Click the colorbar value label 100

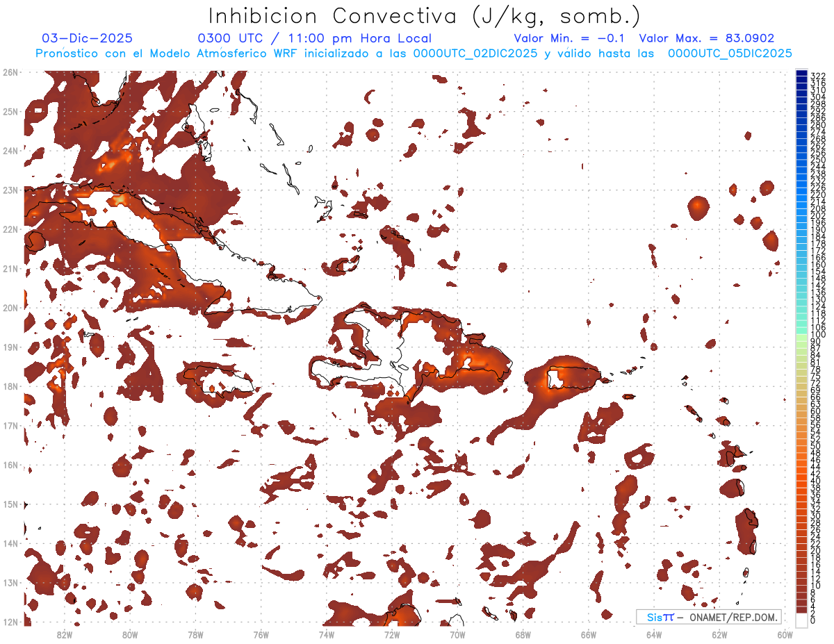818,335
